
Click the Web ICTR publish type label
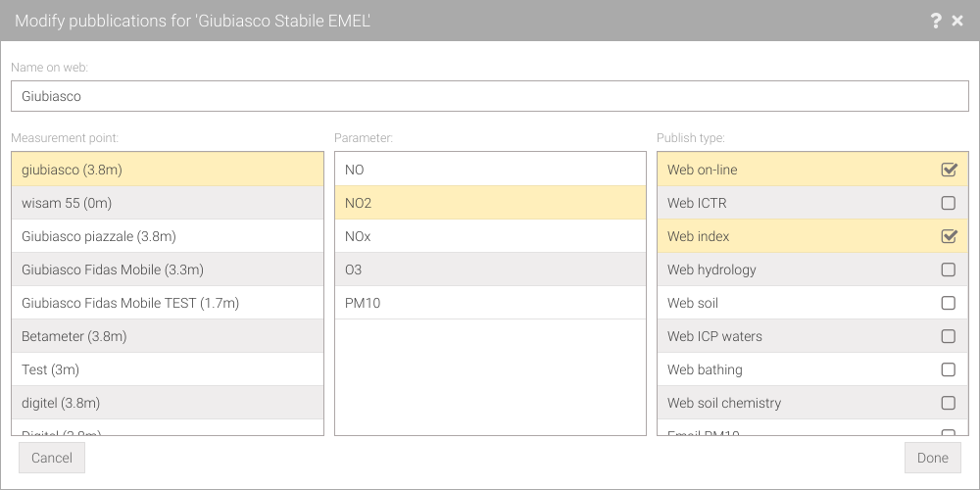[696, 203]
